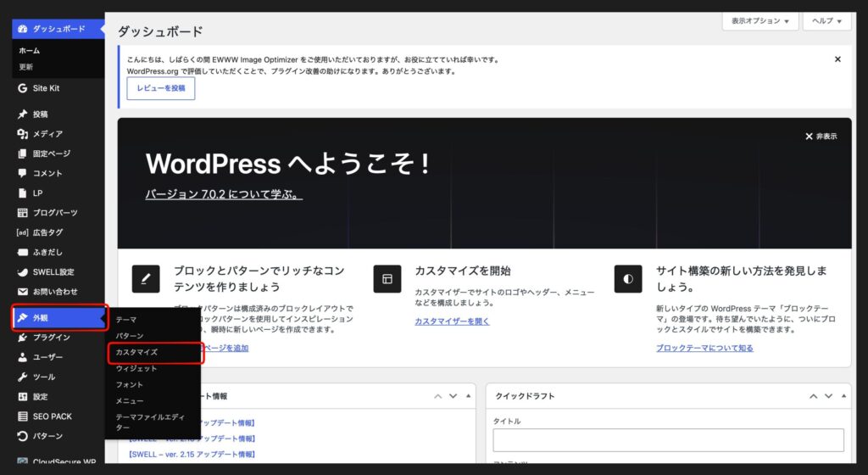Viewport: 868px width, 475px height.
Task: Click the plug icon beside プラグイン
Action: pyautogui.click(x=23, y=337)
